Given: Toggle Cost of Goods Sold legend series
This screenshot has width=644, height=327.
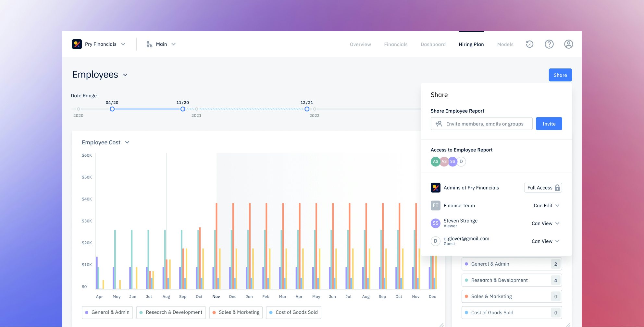Looking at the screenshot, I should [x=293, y=312].
